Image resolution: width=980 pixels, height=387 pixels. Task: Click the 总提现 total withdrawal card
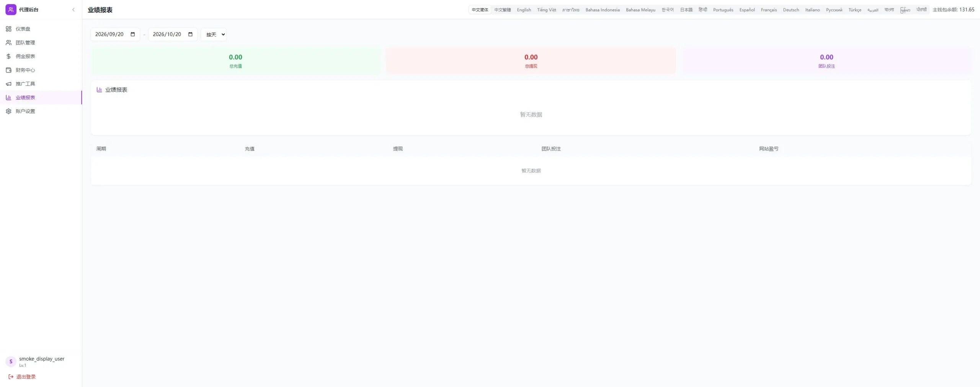531,61
